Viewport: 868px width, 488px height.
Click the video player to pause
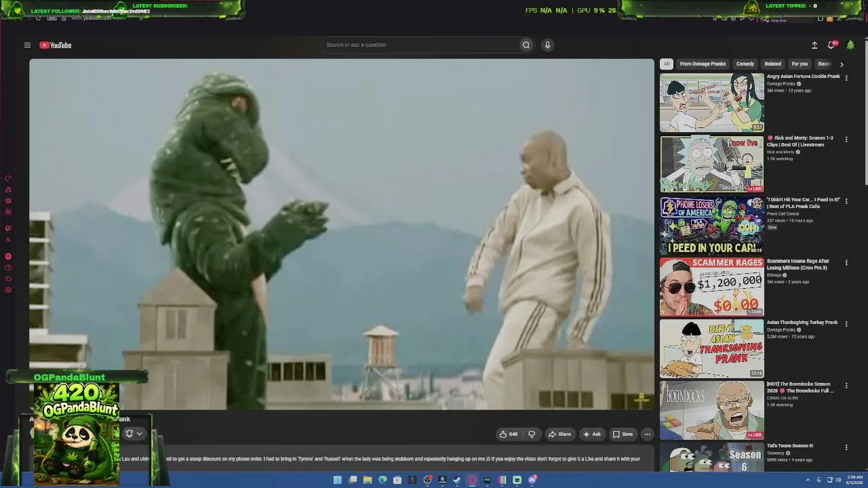click(x=342, y=235)
